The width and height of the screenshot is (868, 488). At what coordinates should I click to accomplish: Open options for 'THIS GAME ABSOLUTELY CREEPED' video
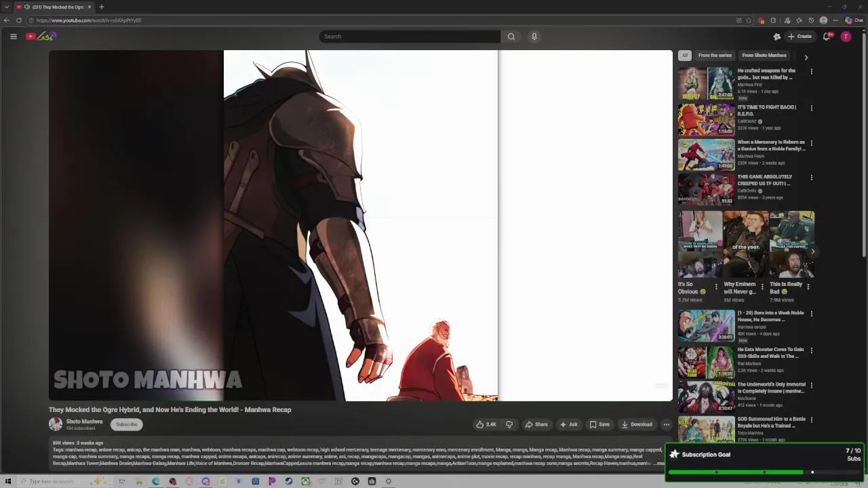coord(811,178)
